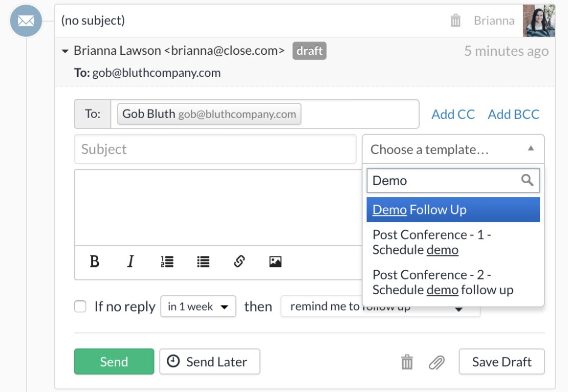Open Brianna's profile photo thumbnail
Viewport: 568px width, 392px height.
click(x=539, y=21)
